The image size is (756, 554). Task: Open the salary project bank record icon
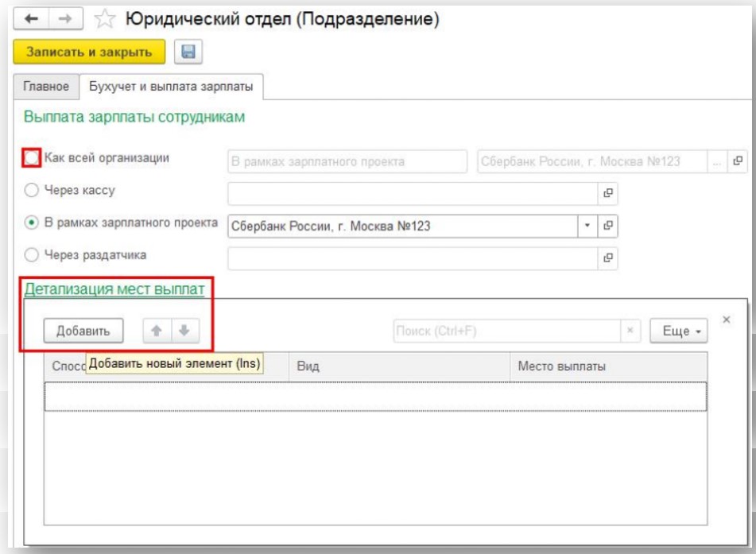tap(607, 226)
